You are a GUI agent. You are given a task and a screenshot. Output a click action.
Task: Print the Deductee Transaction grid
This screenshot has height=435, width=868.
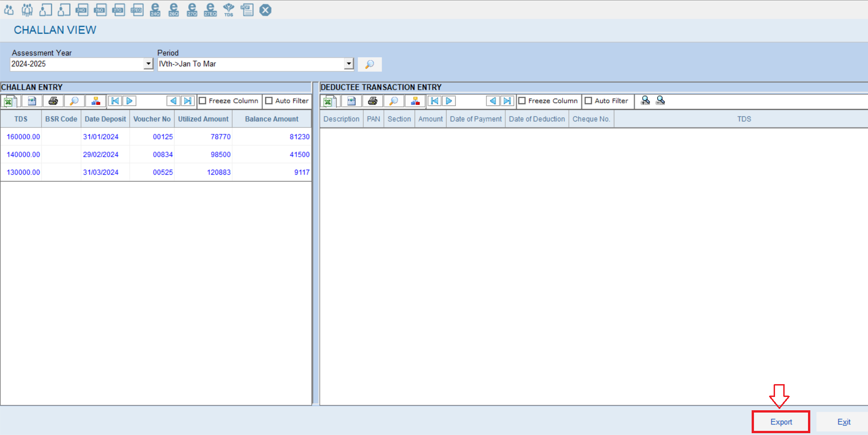372,101
